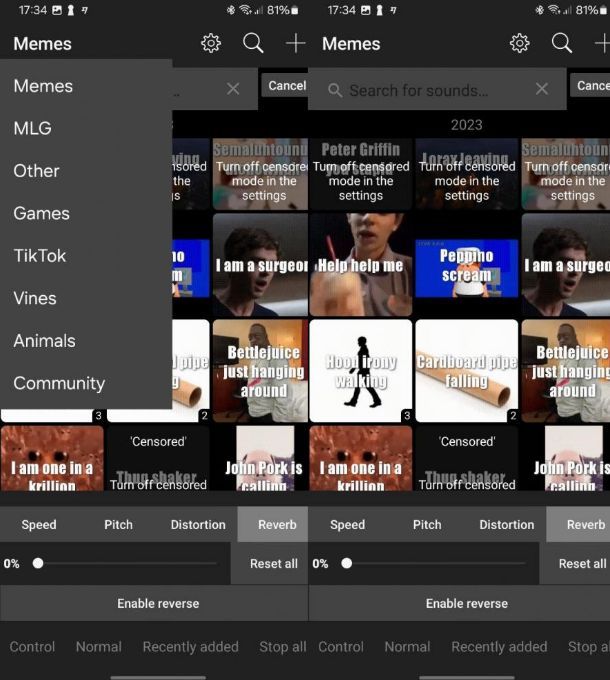The height and width of the screenshot is (680, 610).
Task: Pick Vines category from menu
Action: pos(86,298)
